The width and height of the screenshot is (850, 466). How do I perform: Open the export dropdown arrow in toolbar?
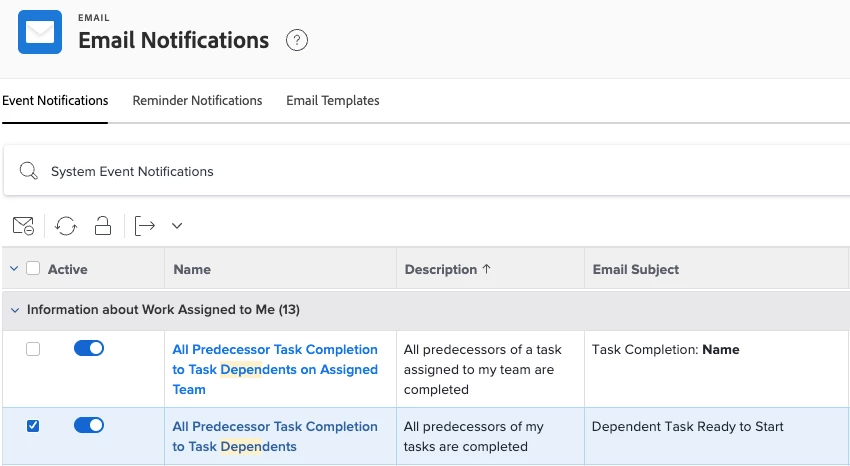(x=177, y=226)
